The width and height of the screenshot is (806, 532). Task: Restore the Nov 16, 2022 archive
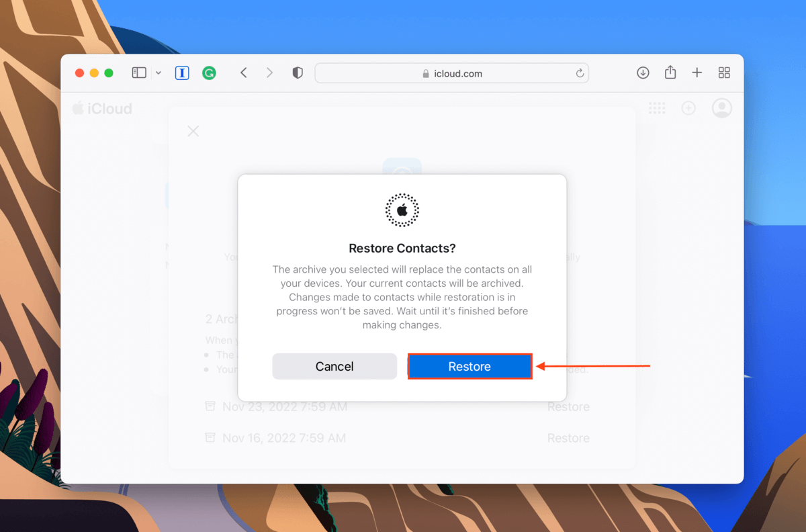(568, 438)
